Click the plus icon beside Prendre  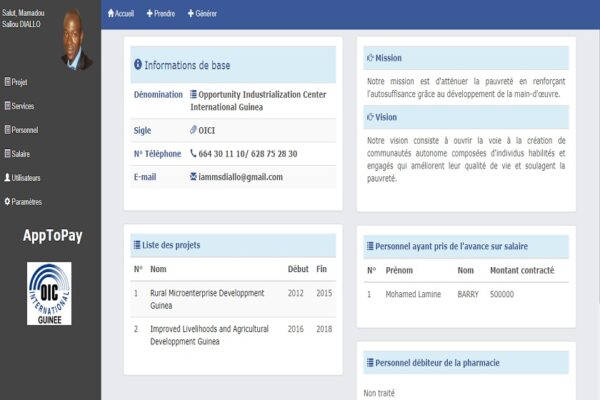click(x=150, y=13)
